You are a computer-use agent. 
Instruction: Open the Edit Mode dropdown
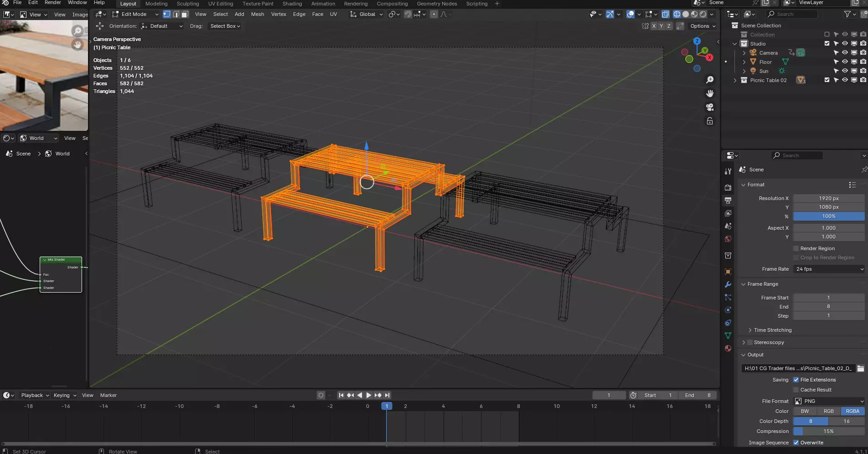pos(135,14)
